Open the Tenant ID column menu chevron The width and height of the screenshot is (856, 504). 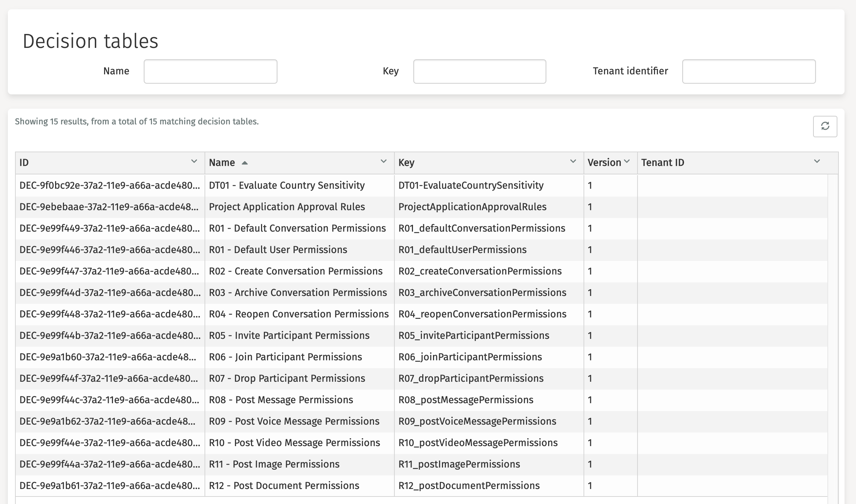[817, 162]
